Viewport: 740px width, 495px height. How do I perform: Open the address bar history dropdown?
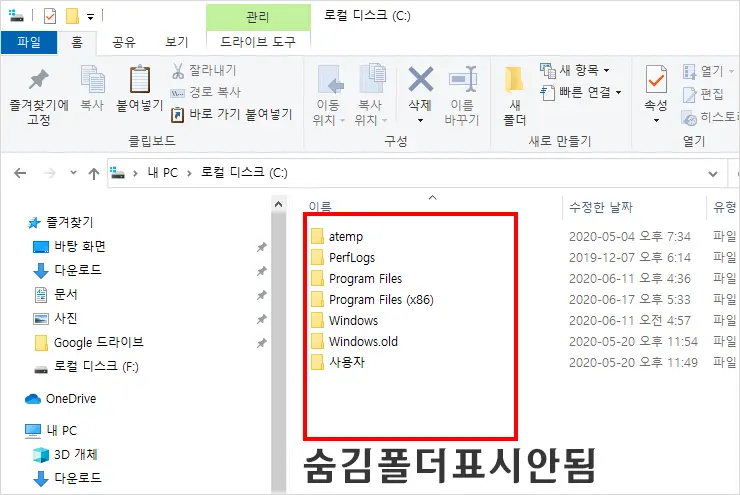[713, 174]
